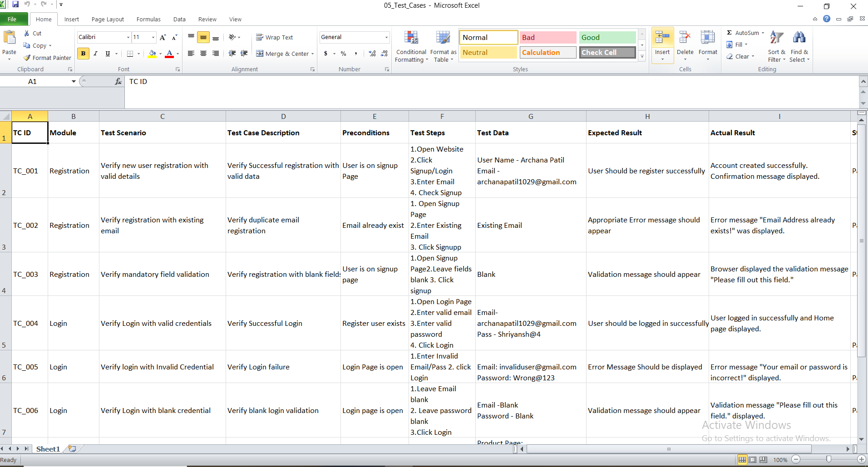The height and width of the screenshot is (467, 868).
Task: Switch to the Data ribbon tab
Action: pyautogui.click(x=179, y=19)
